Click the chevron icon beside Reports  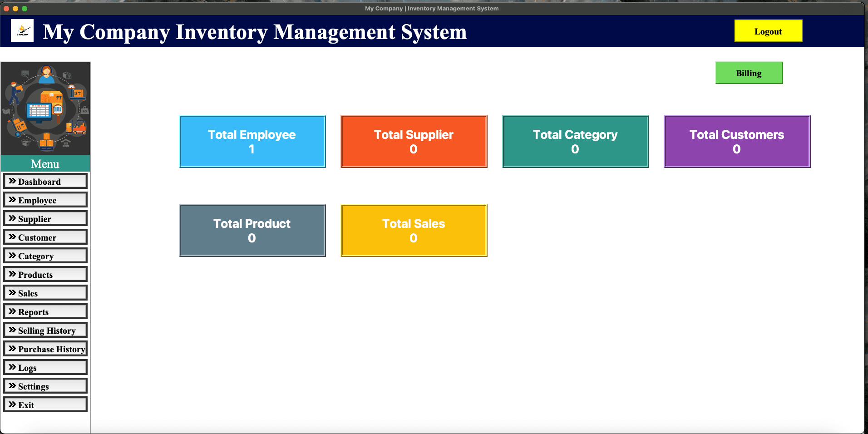click(12, 311)
